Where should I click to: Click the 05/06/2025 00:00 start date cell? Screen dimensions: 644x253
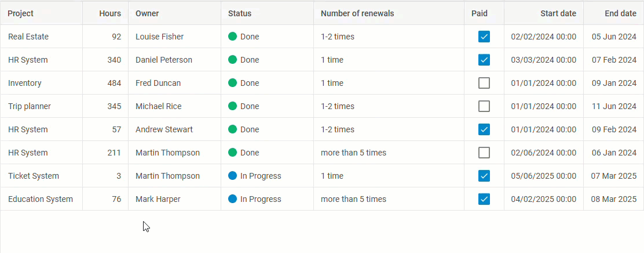point(543,176)
